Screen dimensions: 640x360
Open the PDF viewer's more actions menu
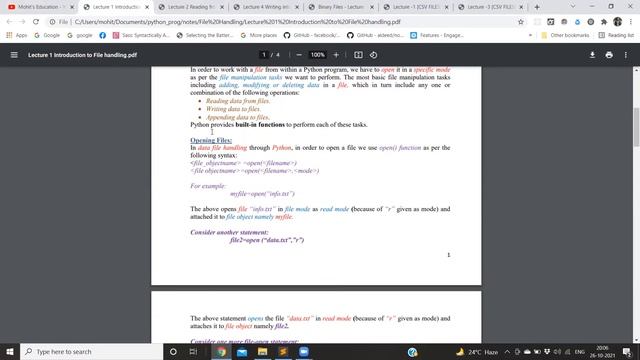[625, 55]
